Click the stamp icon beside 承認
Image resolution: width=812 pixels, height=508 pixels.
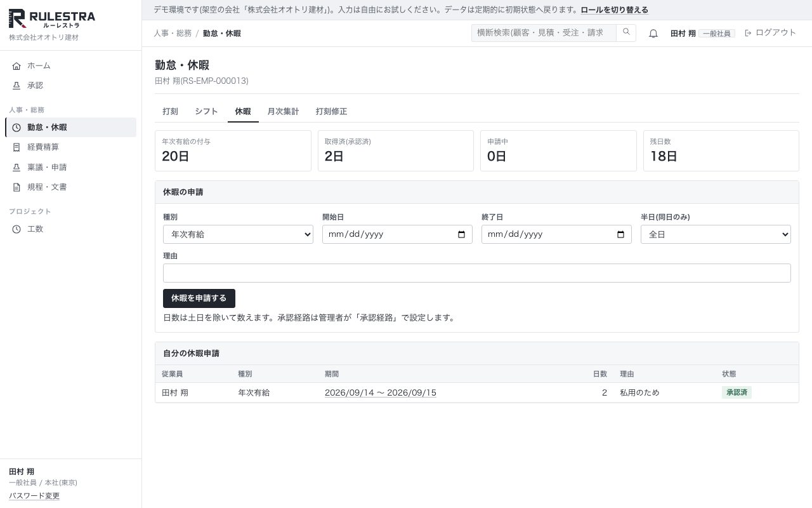pos(16,86)
